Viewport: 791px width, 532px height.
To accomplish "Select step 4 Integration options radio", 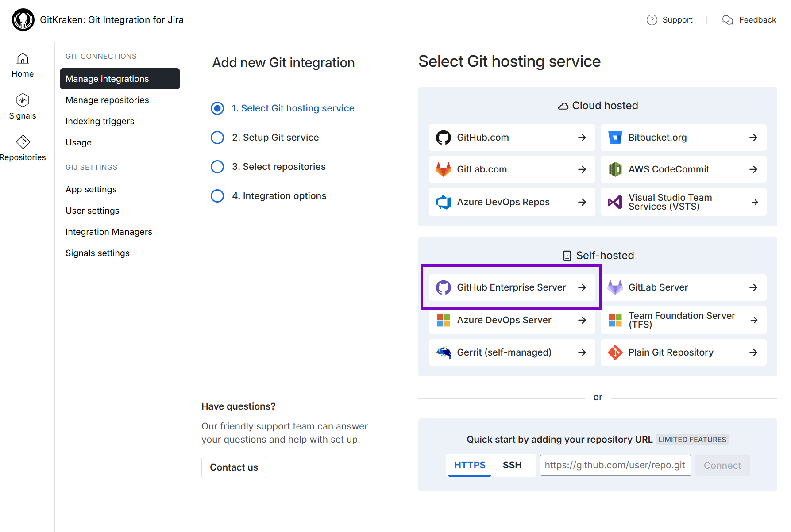I will pos(217,196).
